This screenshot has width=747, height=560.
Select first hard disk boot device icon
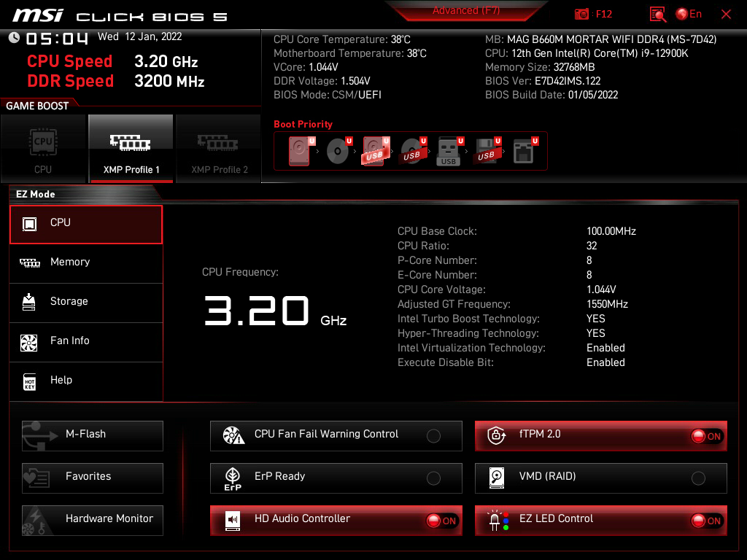[x=301, y=151]
